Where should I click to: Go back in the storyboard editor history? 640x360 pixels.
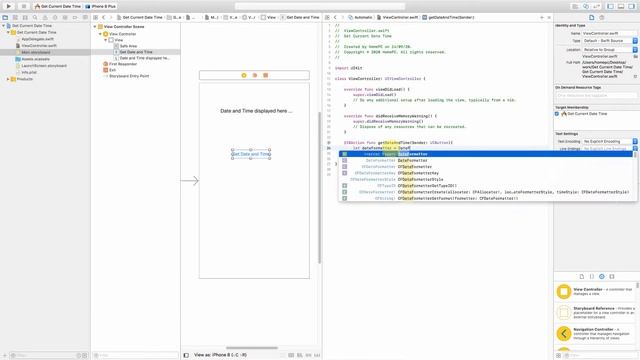(104, 18)
